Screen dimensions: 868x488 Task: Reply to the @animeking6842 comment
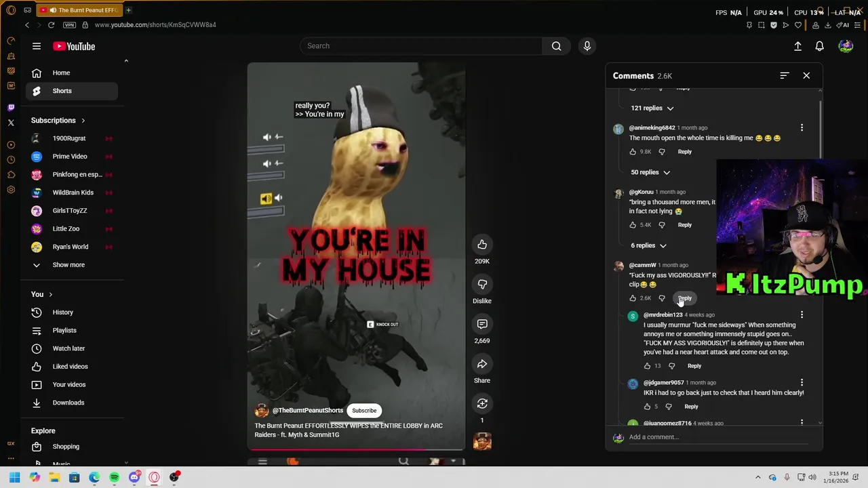[x=685, y=152]
